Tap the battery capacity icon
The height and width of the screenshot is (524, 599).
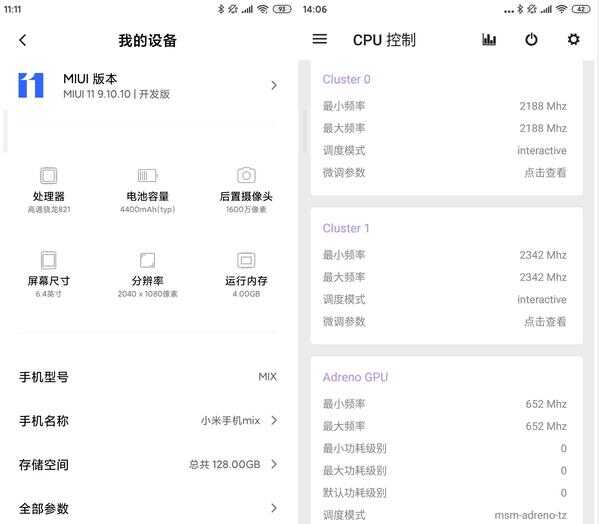(147, 176)
